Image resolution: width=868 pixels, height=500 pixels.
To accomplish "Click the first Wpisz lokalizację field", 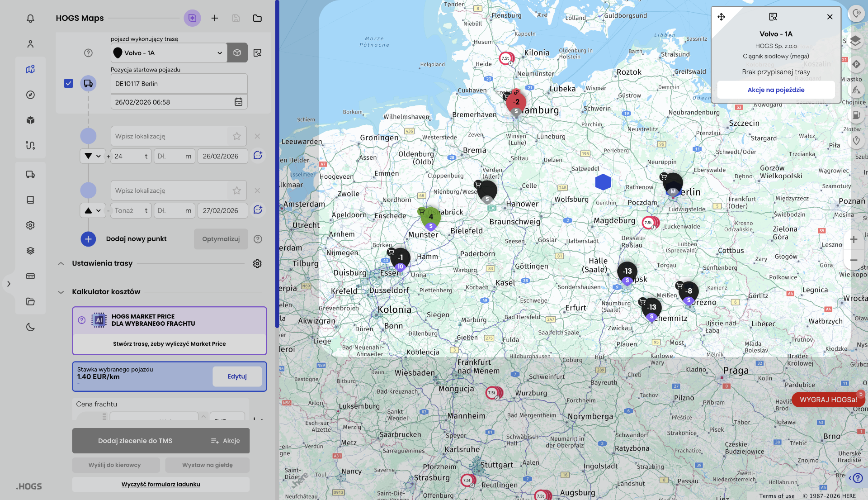I will click(170, 136).
